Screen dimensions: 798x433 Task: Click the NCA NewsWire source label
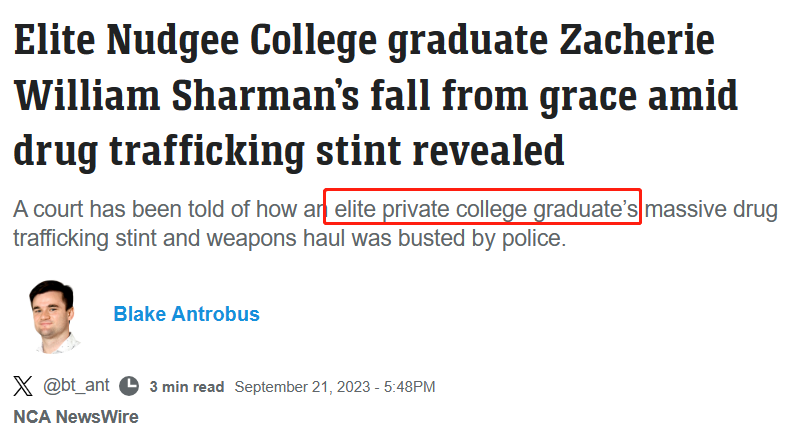[76, 417]
